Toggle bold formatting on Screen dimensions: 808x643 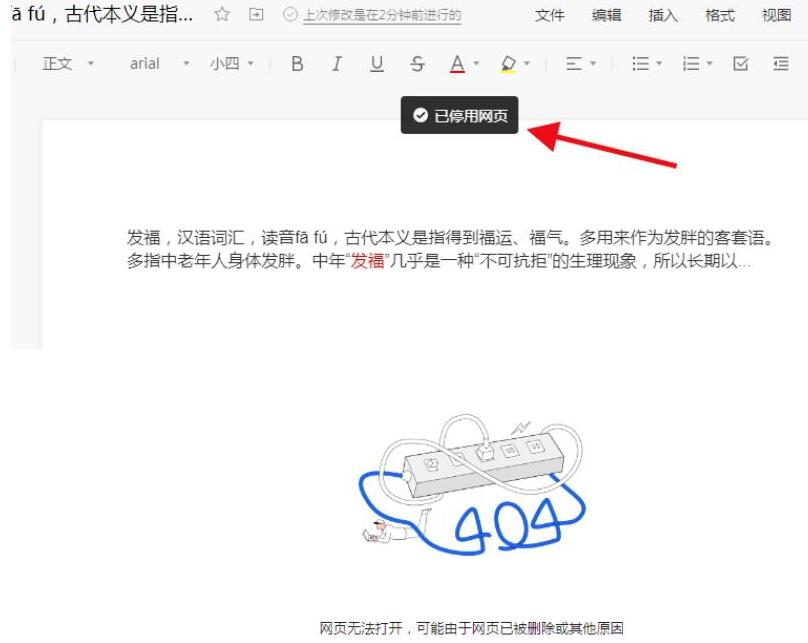point(296,63)
